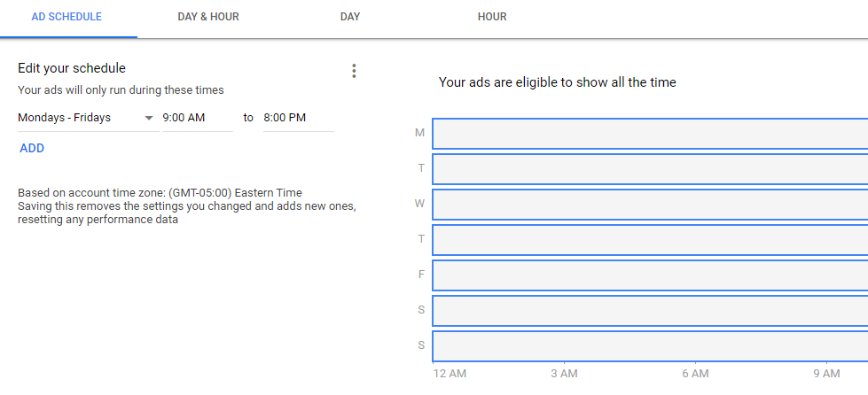Click the 3 AM time axis label
The width and height of the screenshot is (868, 395).
coord(564,375)
